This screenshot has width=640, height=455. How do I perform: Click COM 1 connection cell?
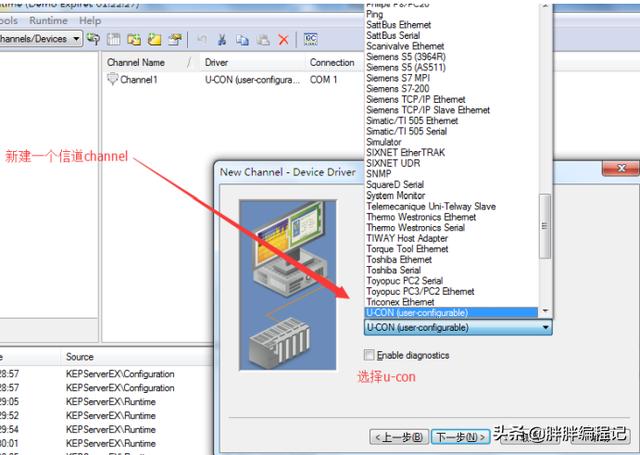(324, 80)
